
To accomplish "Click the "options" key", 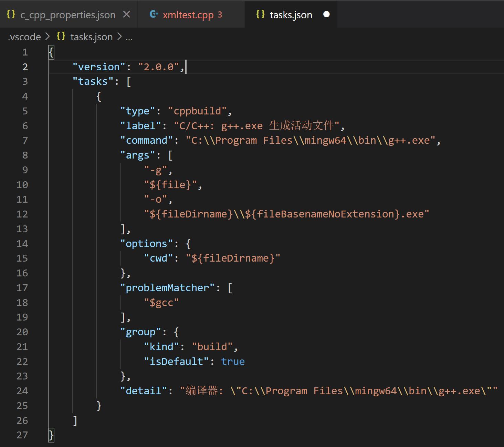I will (x=147, y=244).
